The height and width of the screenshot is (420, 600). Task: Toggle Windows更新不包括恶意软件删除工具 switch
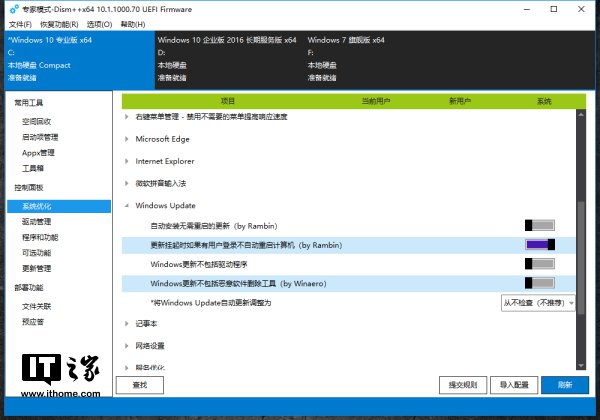(539, 284)
